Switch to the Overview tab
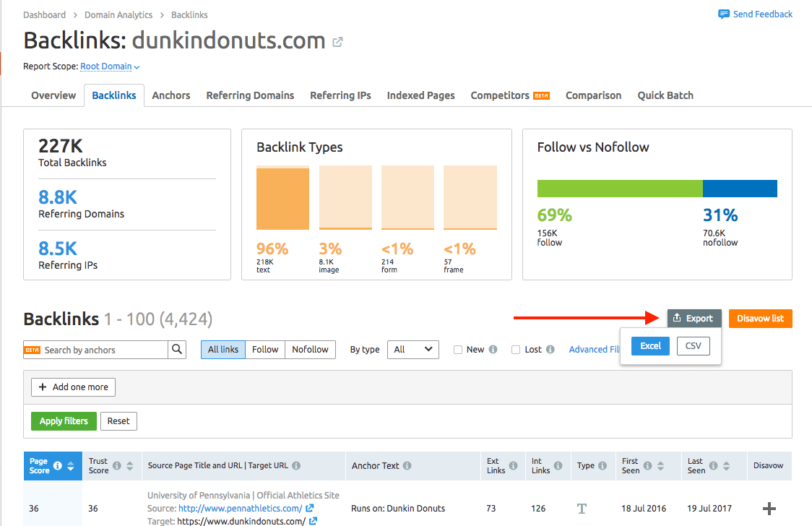Viewport: 812px width, 526px height. tap(53, 95)
